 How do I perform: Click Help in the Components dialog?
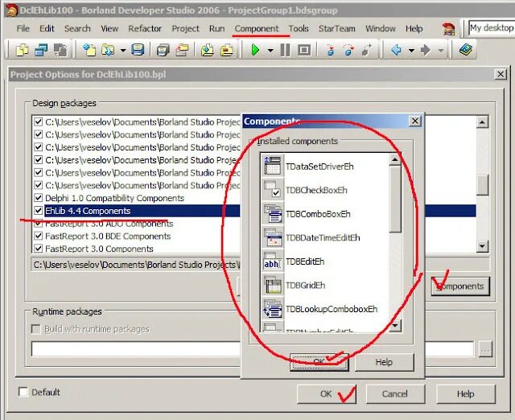384,362
